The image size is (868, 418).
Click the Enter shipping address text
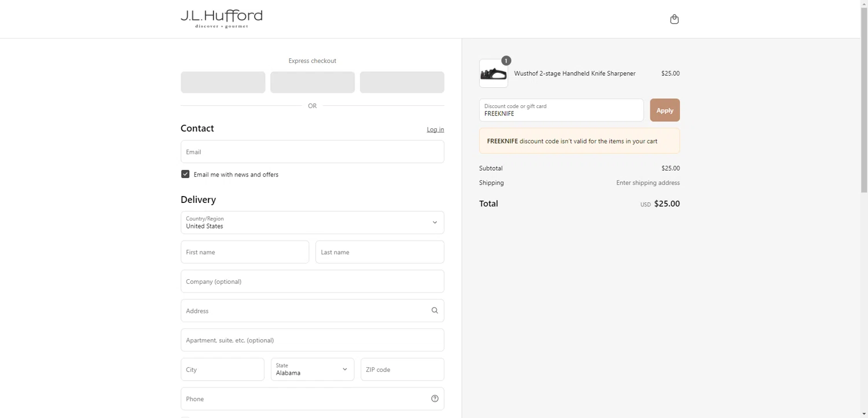(x=648, y=183)
